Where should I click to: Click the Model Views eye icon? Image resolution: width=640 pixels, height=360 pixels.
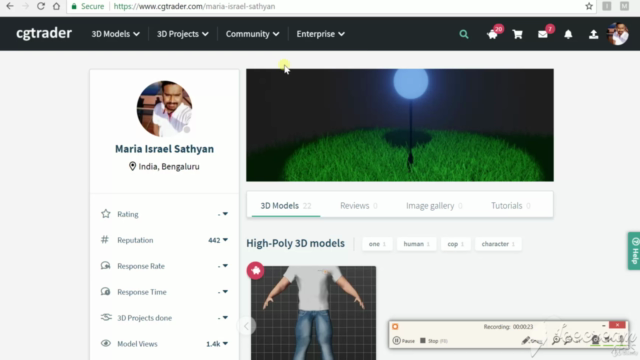coord(106,343)
